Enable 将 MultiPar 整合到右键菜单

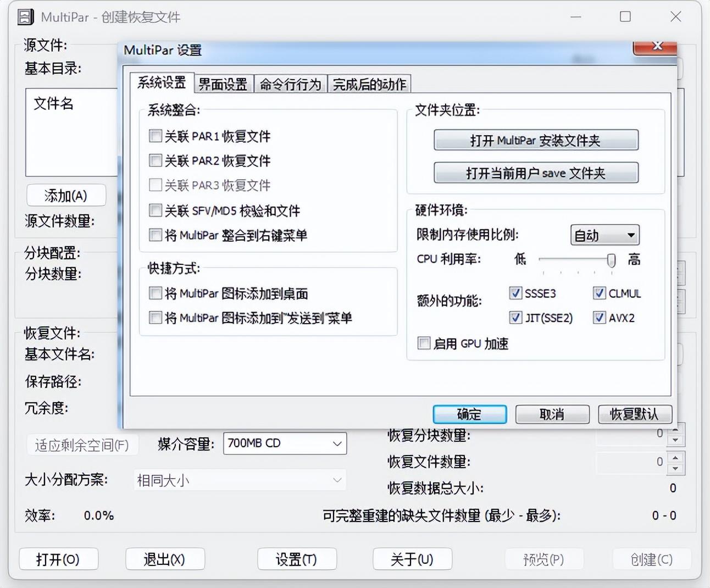(156, 235)
